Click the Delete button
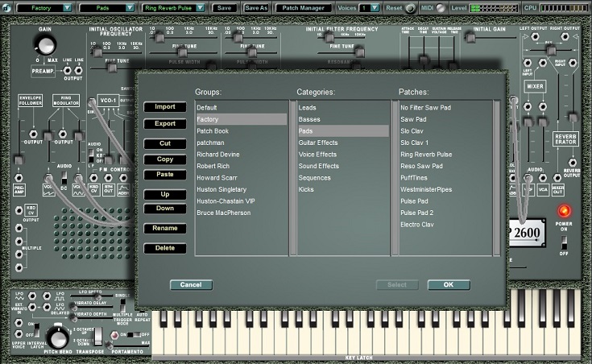 165,248
